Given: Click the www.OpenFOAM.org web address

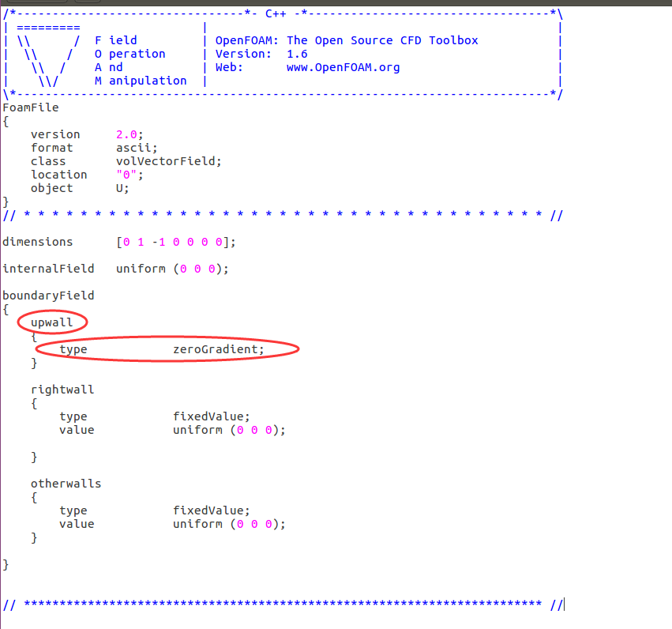Looking at the screenshot, I should pyautogui.click(x=343, y=67).
